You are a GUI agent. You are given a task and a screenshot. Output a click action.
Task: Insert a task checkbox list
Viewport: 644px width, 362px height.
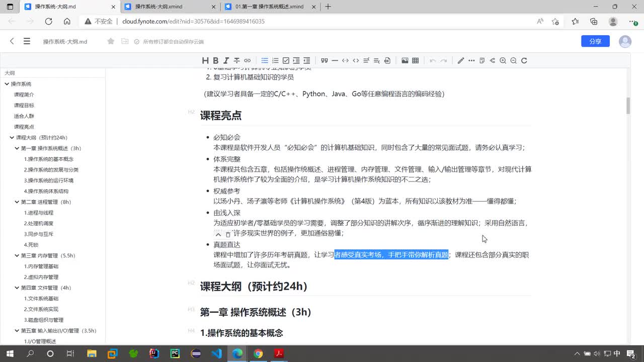coord(286,60)
